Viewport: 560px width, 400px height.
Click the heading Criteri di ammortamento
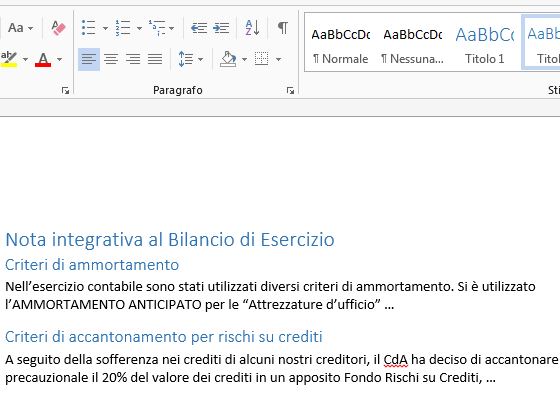click(92, 265)
